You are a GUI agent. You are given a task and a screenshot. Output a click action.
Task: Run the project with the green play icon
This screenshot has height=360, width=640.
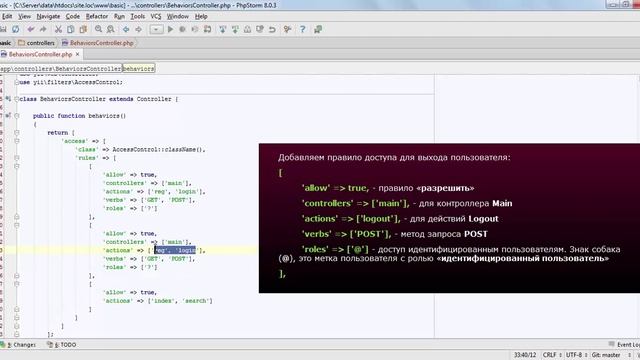[x=171, y=29]
